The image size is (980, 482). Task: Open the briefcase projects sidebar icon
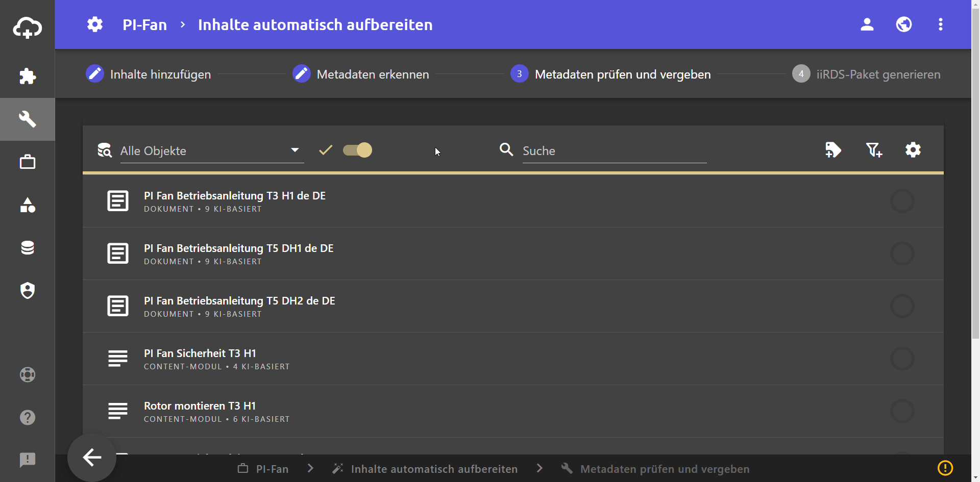click(x=28, y=162)
